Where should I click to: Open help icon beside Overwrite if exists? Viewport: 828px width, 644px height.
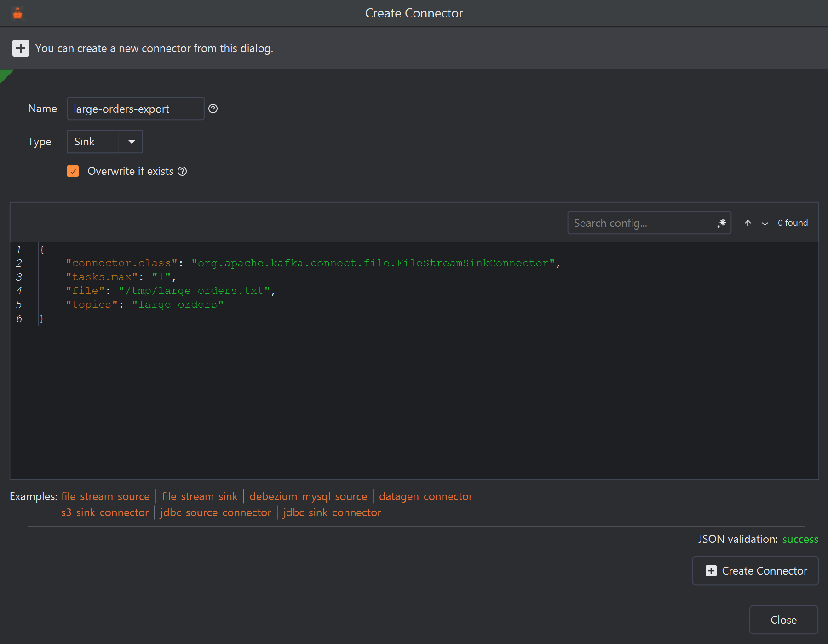coord(182,171)
